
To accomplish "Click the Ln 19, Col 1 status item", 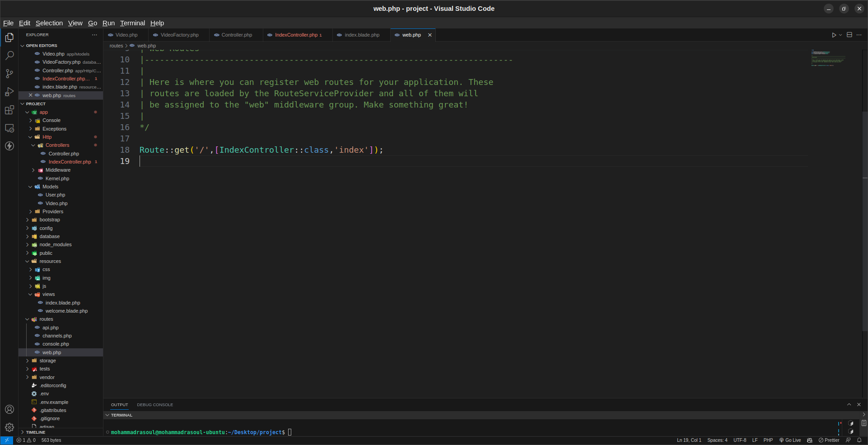I will coord(689,440).
